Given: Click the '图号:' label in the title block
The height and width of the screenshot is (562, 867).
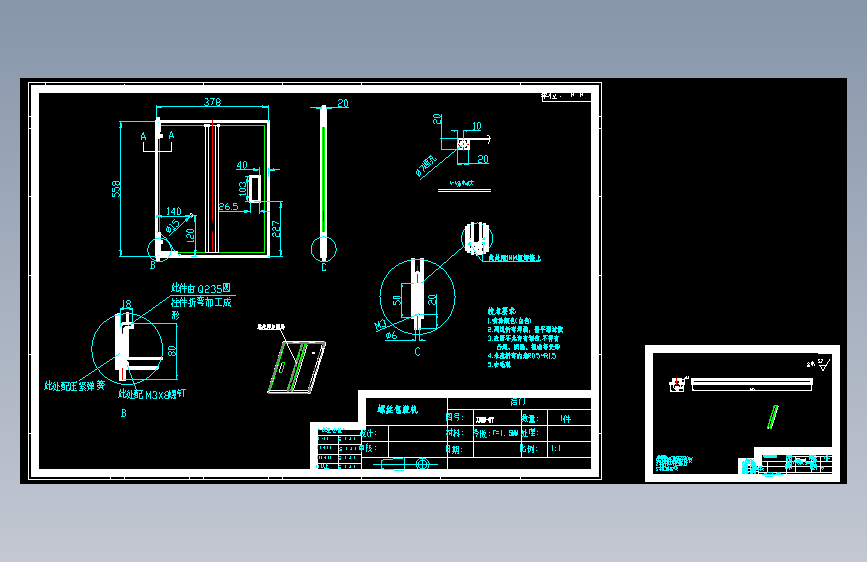Looking at the screenshot, I should (455, 417).
